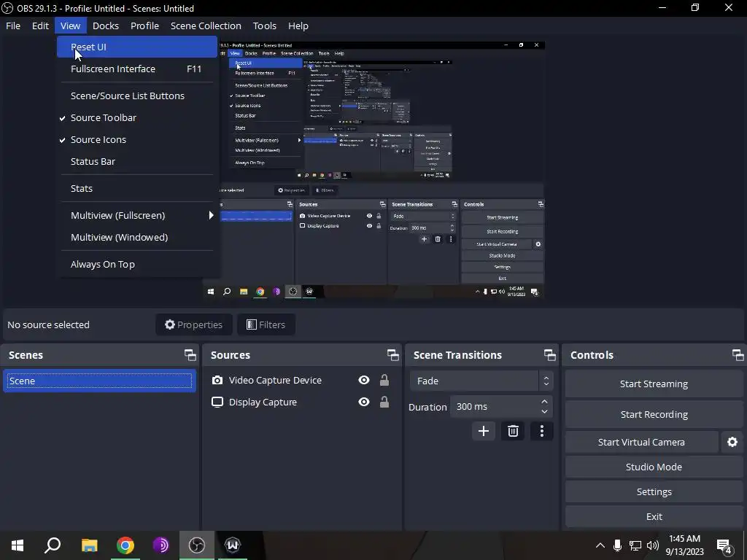Open OBS Settings from Controls
This screenshot has height=560, width=747.
[654, 492]
